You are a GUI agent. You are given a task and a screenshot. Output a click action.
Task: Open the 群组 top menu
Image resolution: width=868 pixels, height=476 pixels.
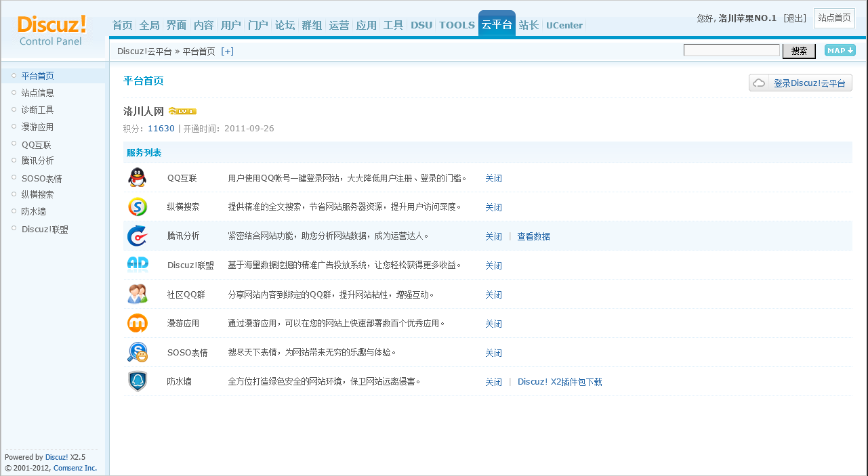312,25
